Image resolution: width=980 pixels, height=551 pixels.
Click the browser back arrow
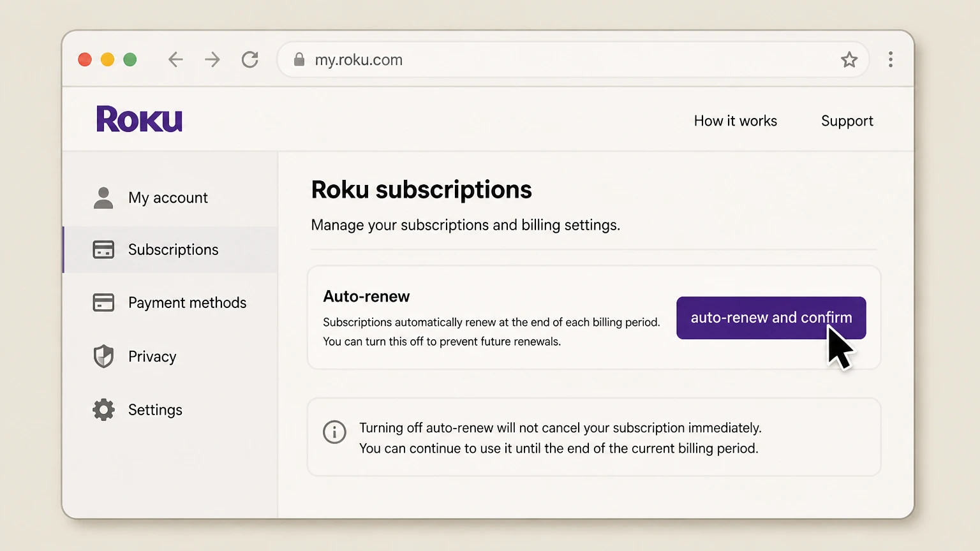coord(175,60)
